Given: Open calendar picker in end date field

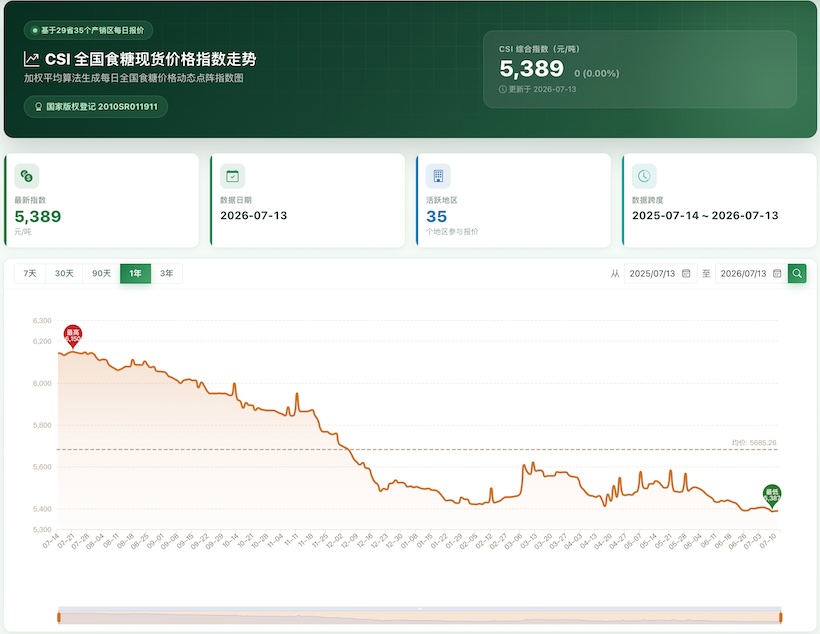Looking at the screenshot, I should click(x=777, y=274).
